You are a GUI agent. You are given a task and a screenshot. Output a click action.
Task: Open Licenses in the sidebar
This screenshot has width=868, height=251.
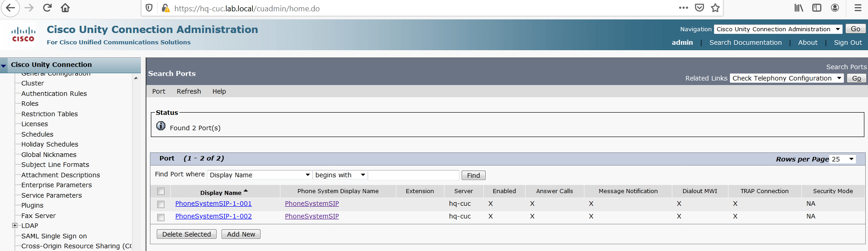34,124
